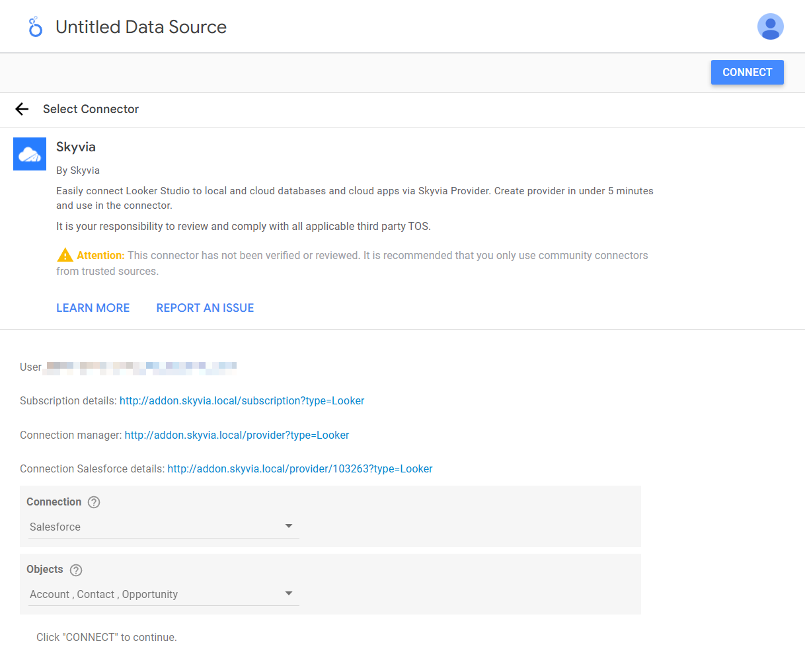The height and width of the screenshot is (672, 805).
Task: Open help for the Objects field
Action: click(76, 570)
